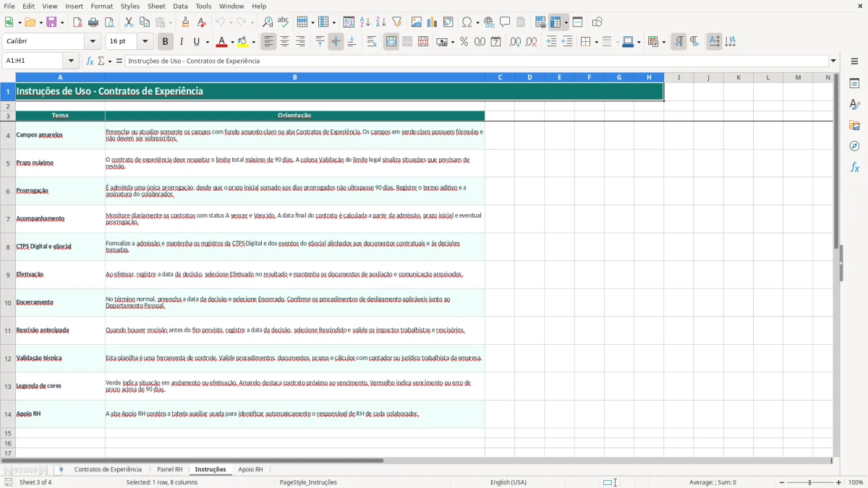Screen dimensions: 868x488
Task: Copy the selection using the Copy icon
Action: click(145, 22)
